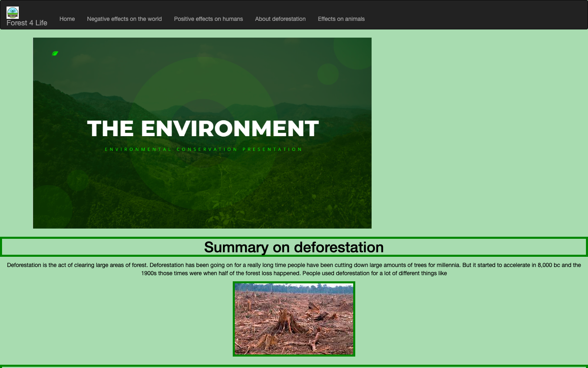Navigate to About deforestation
The width and height of the screenshot is (588, 368).
pos(280,19)
